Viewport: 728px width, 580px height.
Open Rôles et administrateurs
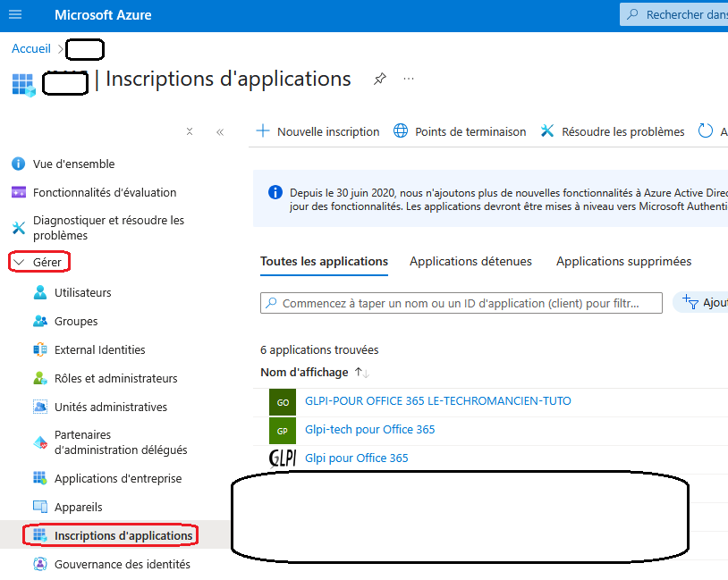(x=116, y=379)
